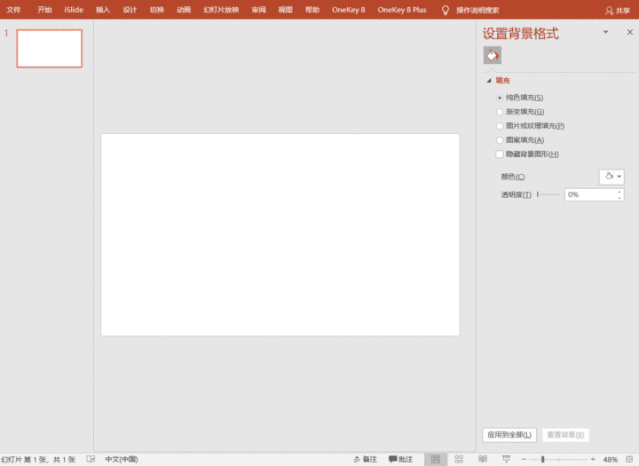Increase transparency with the up spinner
This screenshot has width=639, height=466.
coord(619,192)
